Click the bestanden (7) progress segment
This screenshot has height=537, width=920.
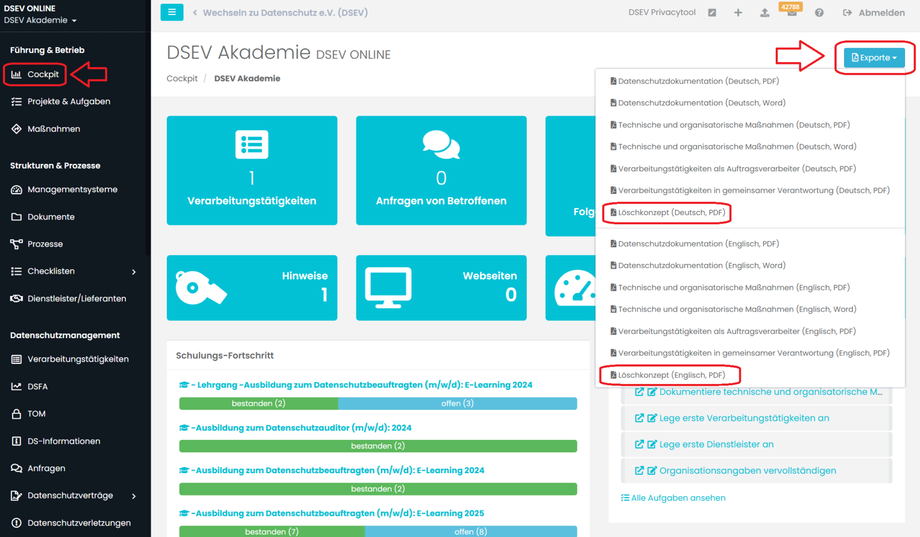coord(272,531)
